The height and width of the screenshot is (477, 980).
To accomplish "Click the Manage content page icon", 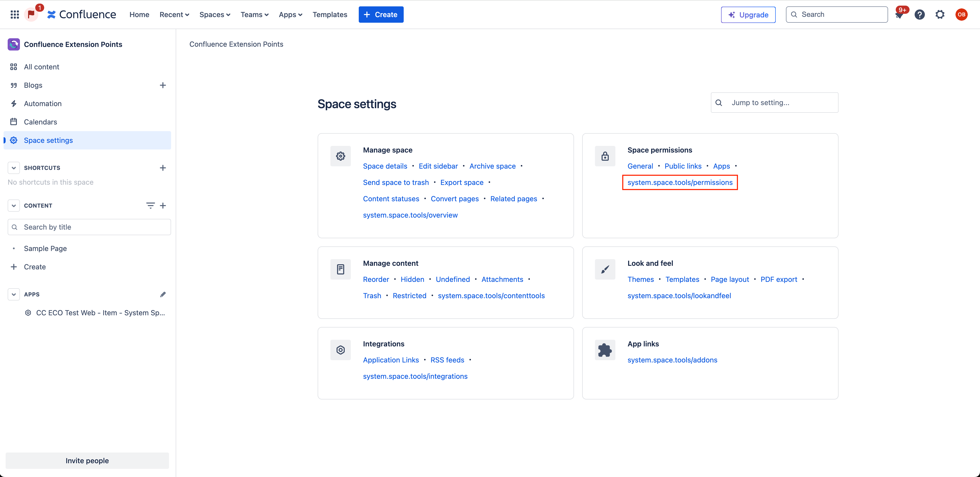I will [340, 269].
